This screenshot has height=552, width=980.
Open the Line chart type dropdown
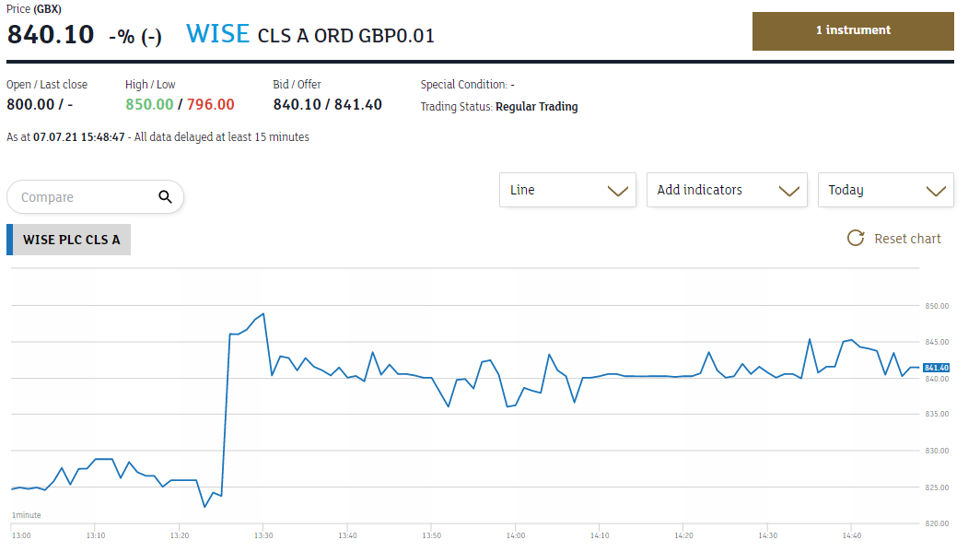567,190
